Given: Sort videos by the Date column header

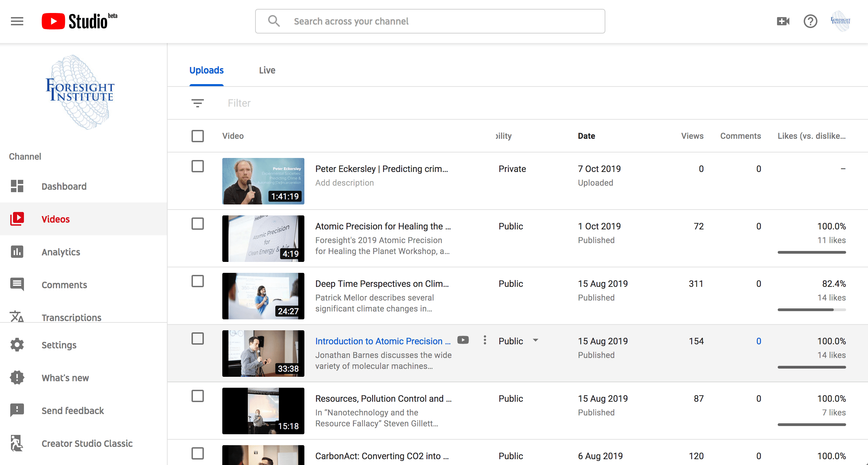Looking at the screenshot, I should (586, 136).
